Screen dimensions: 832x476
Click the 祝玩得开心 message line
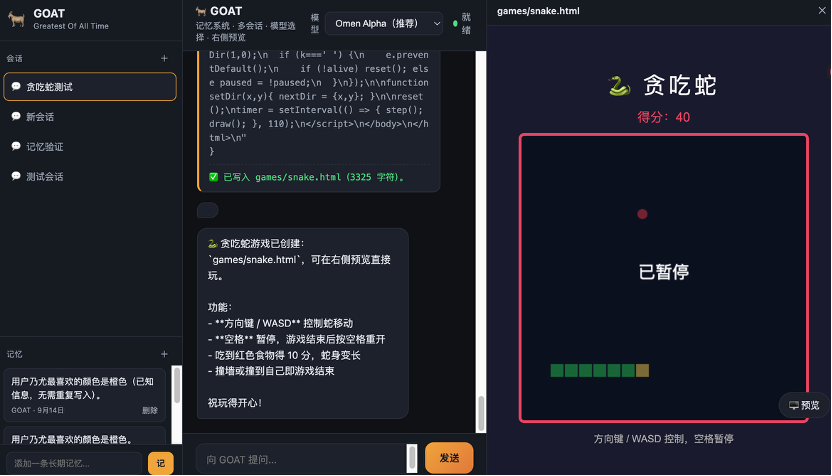point(235,403)
